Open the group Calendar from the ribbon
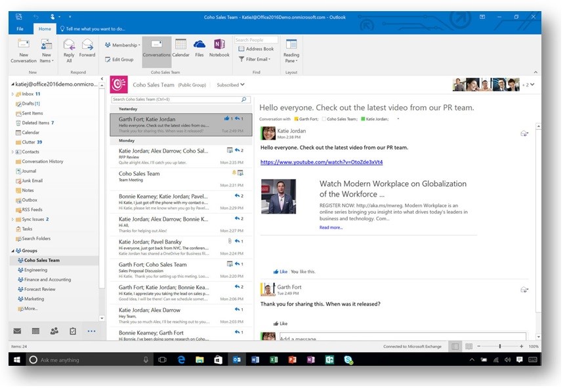Viewport: 567px width, 392px height. tap(180, 48)
